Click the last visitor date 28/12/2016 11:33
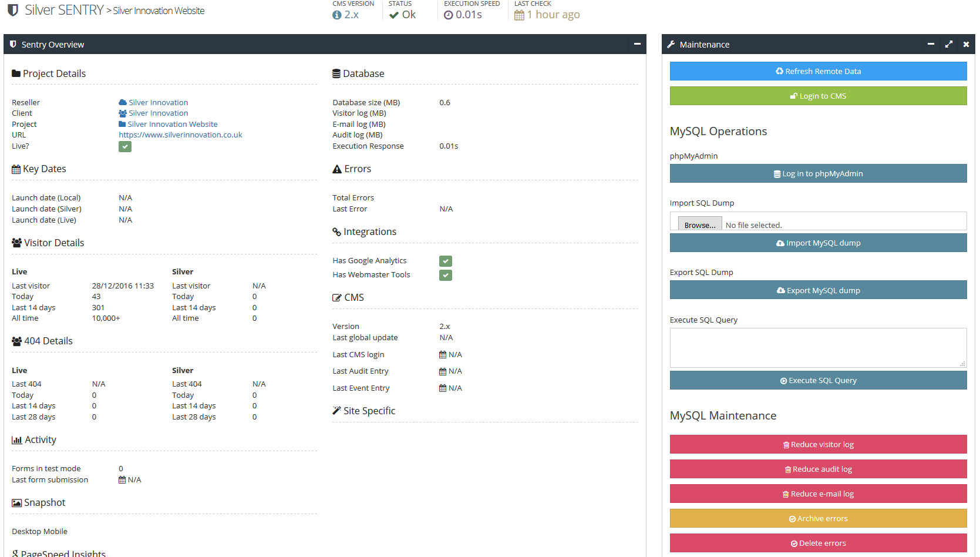The height and width of the screenshot is (557, 980). click(x=123, y=286)
